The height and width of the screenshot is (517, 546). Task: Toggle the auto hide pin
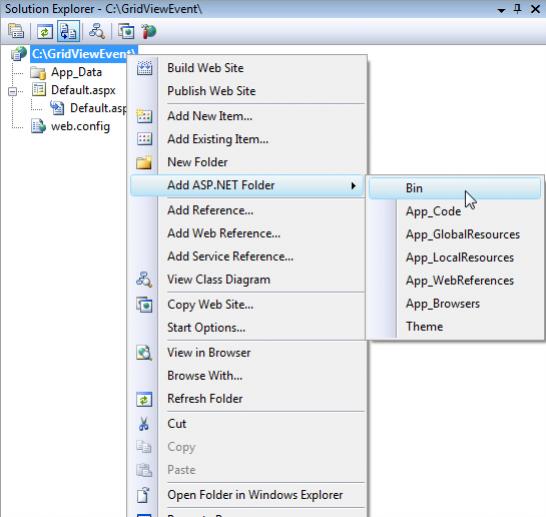pyautogui.click(x=518, y=9)
